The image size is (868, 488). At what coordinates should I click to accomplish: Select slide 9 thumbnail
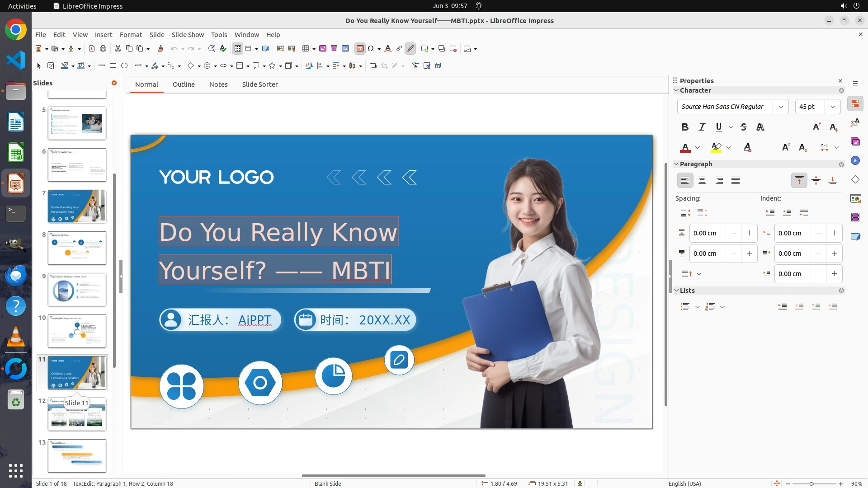77,290
